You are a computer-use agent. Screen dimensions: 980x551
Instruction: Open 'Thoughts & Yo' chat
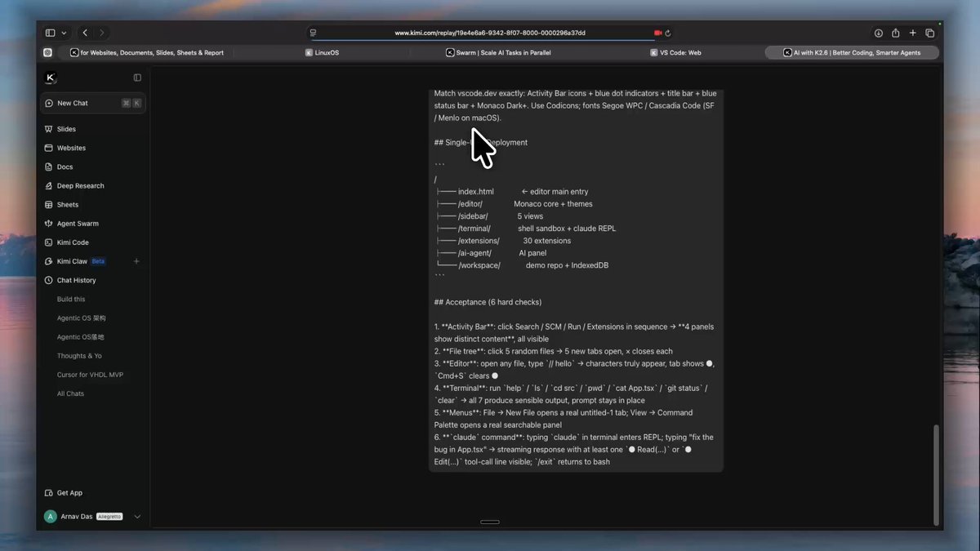point(79,356)
